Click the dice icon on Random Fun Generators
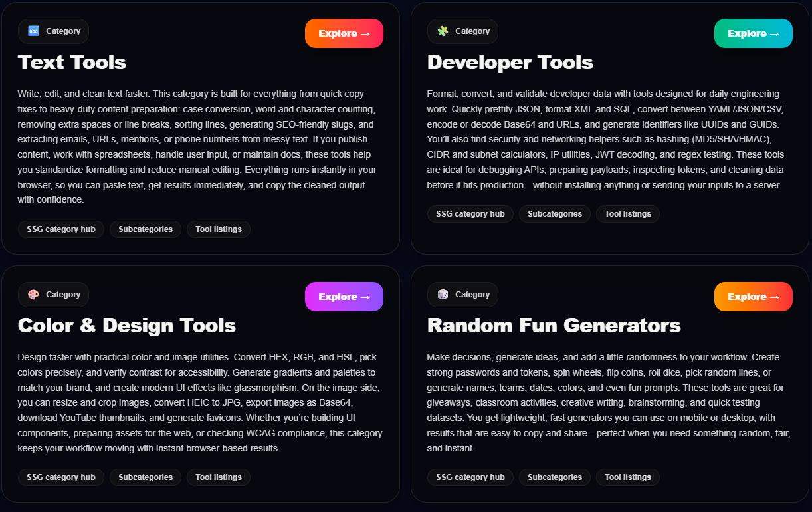The image size is (812, 512). click(x=443, y=295)
